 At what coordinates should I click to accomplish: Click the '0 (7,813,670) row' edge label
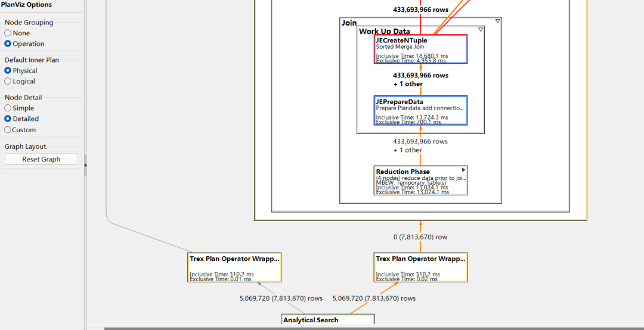click(x=420, y=237)
